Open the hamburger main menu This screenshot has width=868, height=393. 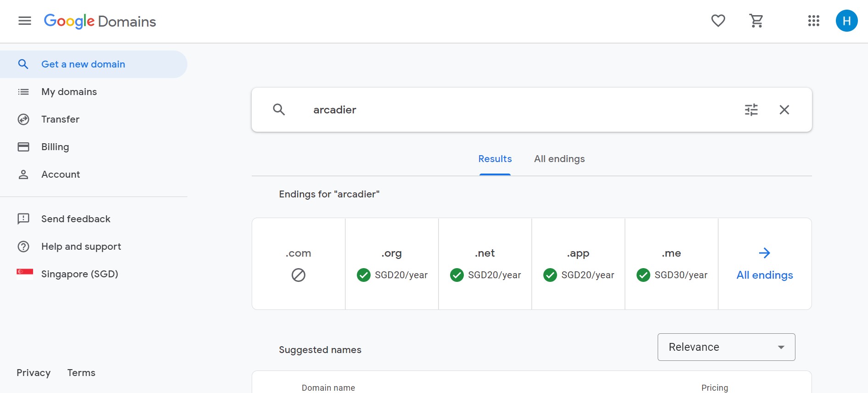[25, 21]
